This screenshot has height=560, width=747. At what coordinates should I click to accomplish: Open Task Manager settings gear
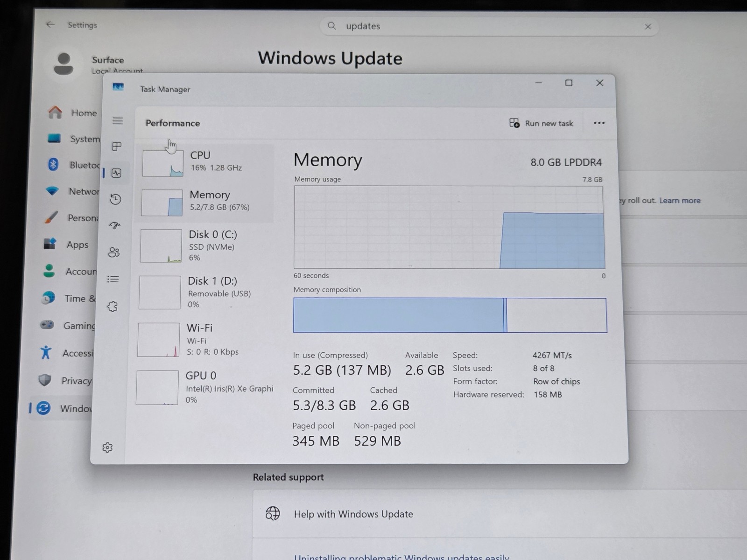click(x=107, y=448)
